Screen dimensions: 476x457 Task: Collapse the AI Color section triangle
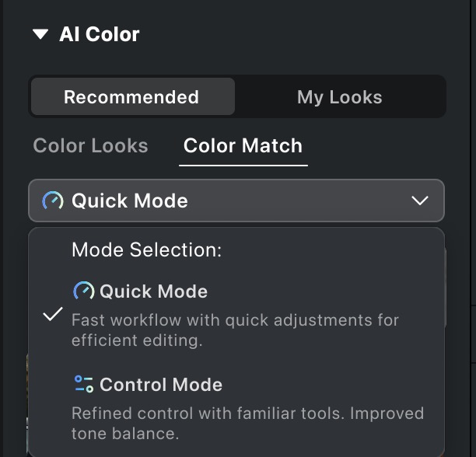pyautogui.click(x=40, y=34)
